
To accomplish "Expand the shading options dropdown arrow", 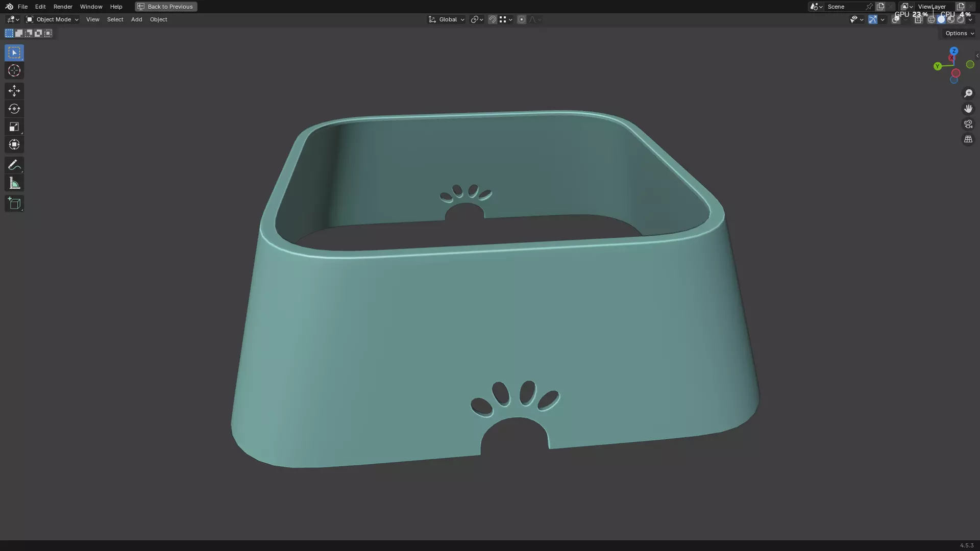I will 970,19.
